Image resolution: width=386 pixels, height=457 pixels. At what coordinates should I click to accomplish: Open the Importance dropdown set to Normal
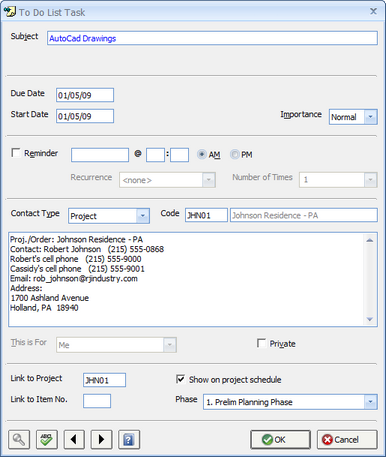click(370, 117)
